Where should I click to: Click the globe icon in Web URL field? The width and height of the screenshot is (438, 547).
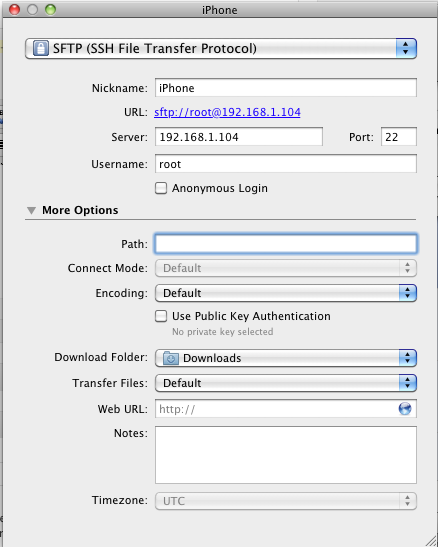(x=405, y=409)
